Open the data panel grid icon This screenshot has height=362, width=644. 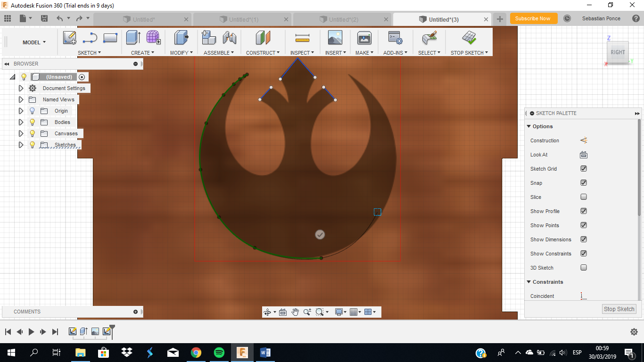pos(8,18)
